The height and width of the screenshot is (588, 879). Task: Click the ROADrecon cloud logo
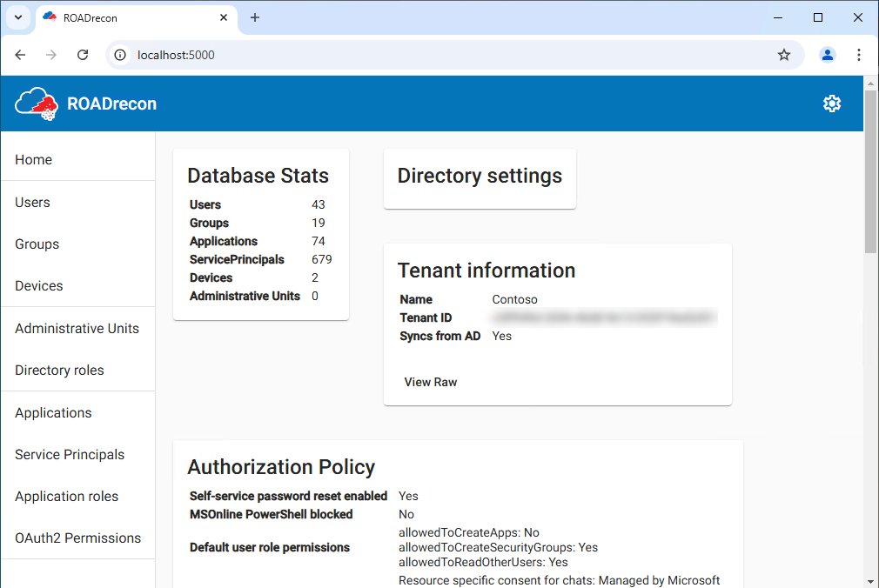point(37,104)
